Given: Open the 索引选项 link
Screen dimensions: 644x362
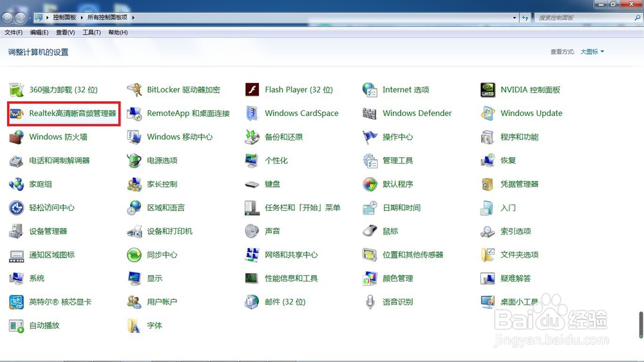Looking at the screenshot, I should [515, 231].
